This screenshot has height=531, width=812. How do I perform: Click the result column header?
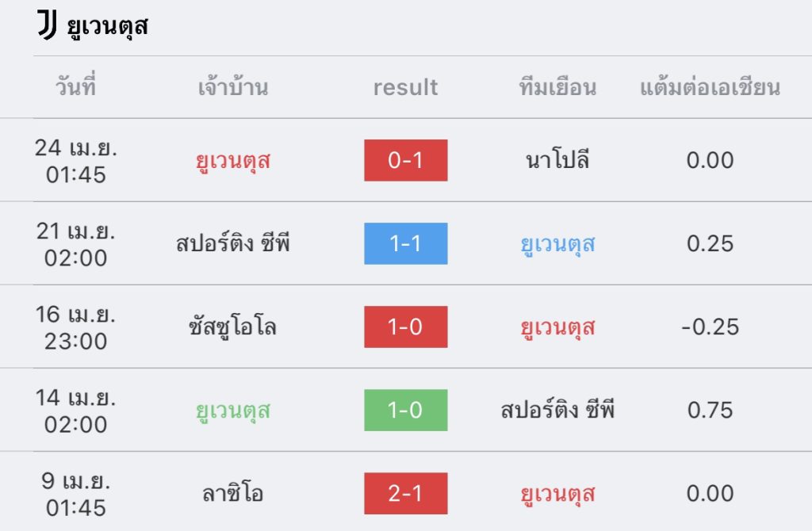click(405, 87)
